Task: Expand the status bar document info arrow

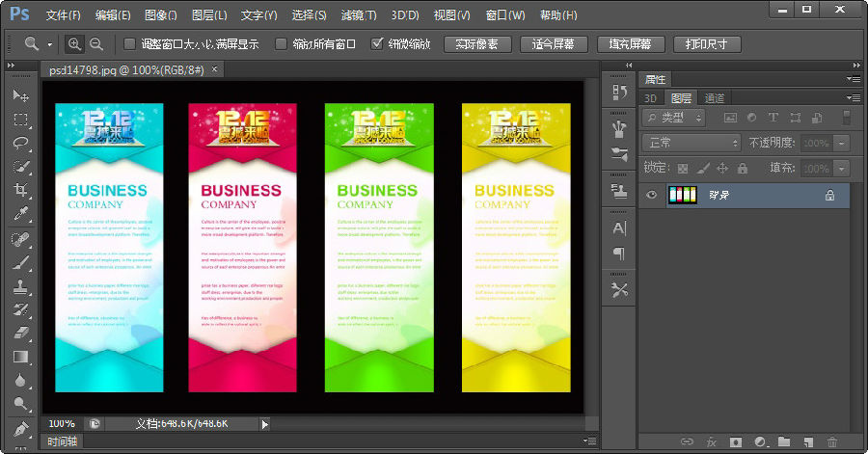Action: tap(265, 423)
